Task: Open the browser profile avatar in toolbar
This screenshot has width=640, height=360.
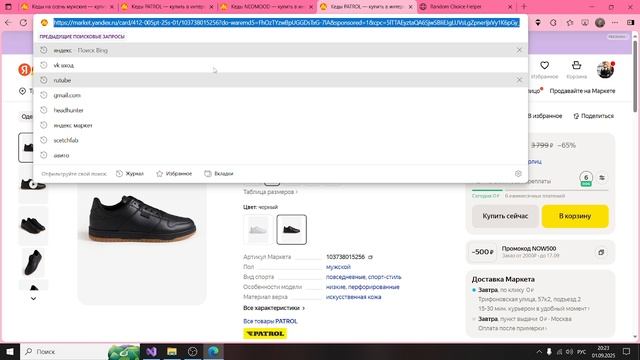Action: point(600,23)
